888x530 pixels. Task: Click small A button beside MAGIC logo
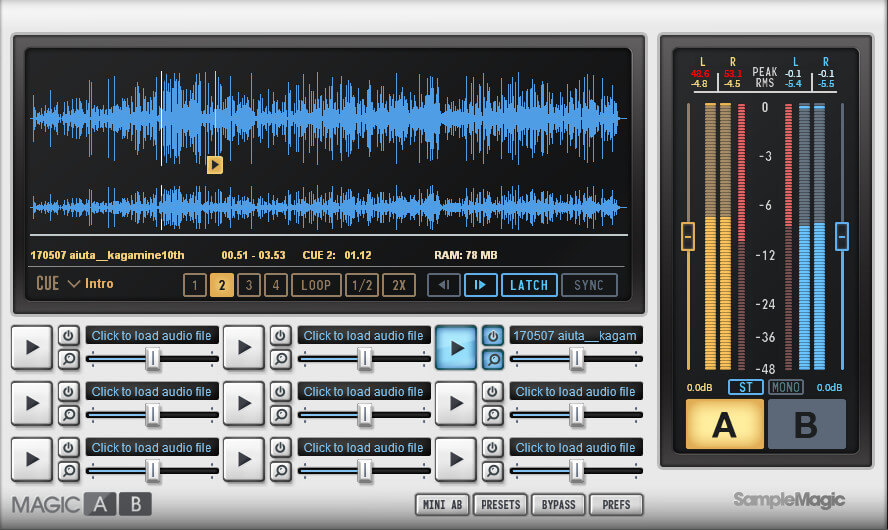tap(100, 504)
